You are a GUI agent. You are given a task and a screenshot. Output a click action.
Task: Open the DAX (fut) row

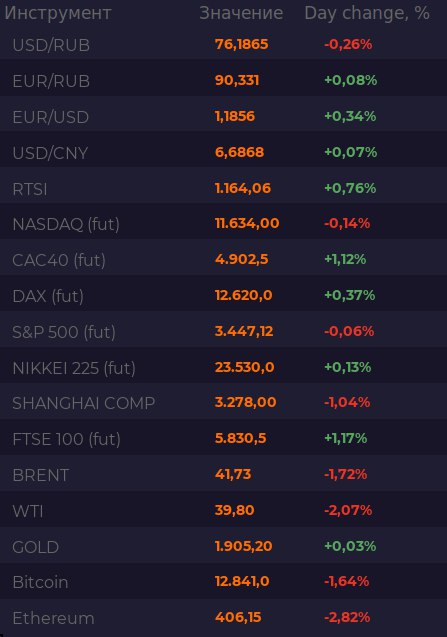point(224,295)
